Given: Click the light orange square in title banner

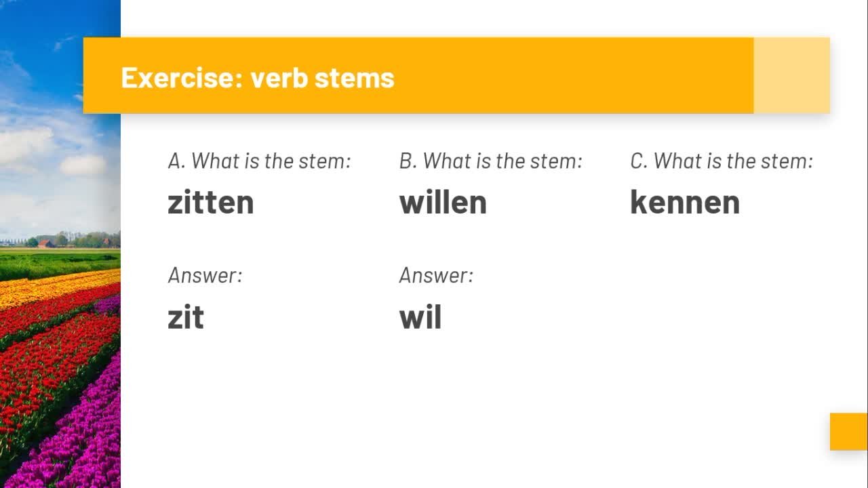Looking at the screenshot, I should [x=791, y=75].
